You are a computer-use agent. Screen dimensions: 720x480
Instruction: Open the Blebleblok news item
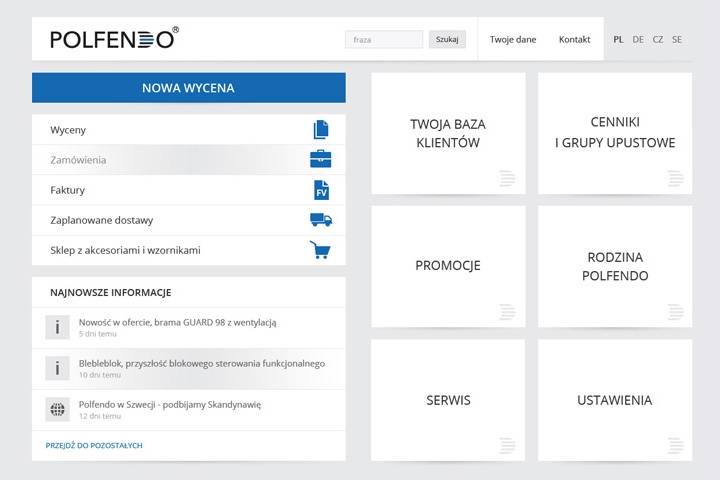pyautogui.click(x=189, y=369)
